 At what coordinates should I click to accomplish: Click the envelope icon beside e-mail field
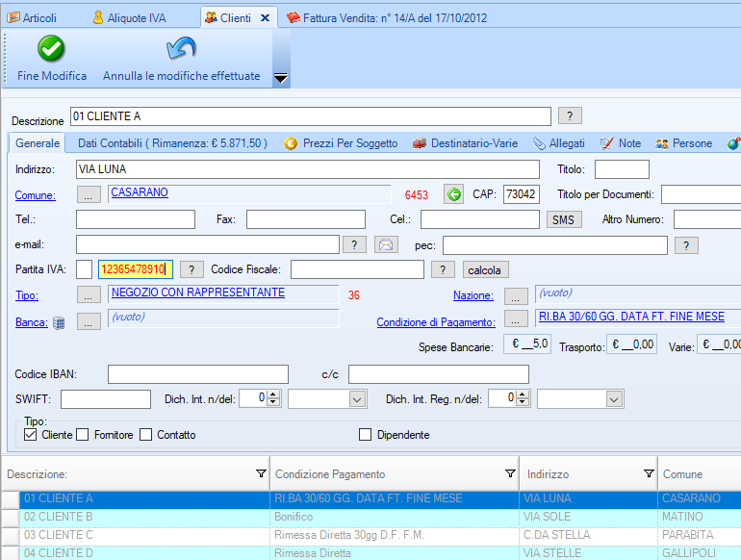pos(386,245)
